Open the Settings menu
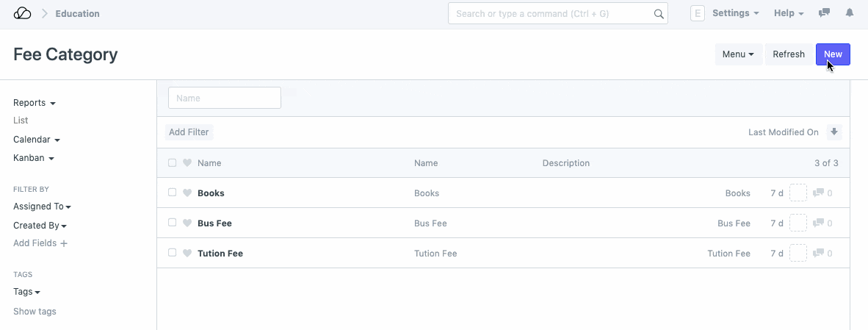Image resolution: width=868 pixels, height=330 pixels. click(x=735, y=13)
